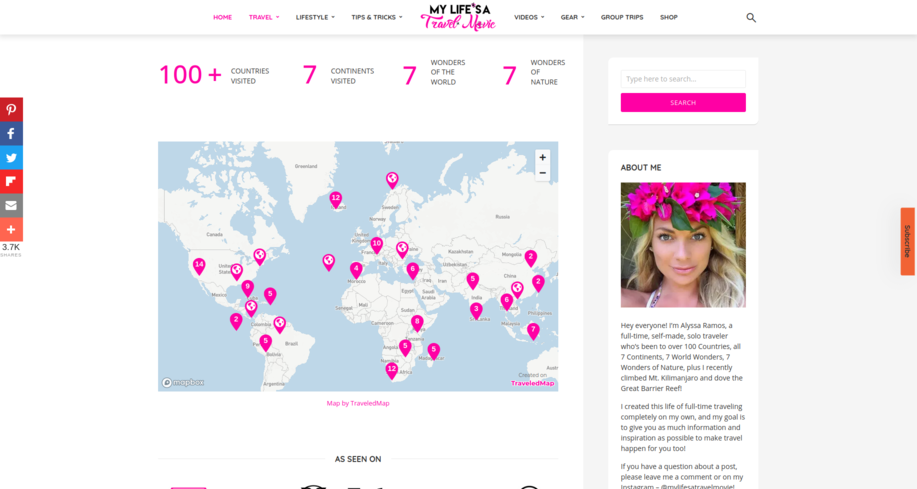The image size is (917, 489).
Task: Expand the Travel dropdown menu
Action: (264, 17)
